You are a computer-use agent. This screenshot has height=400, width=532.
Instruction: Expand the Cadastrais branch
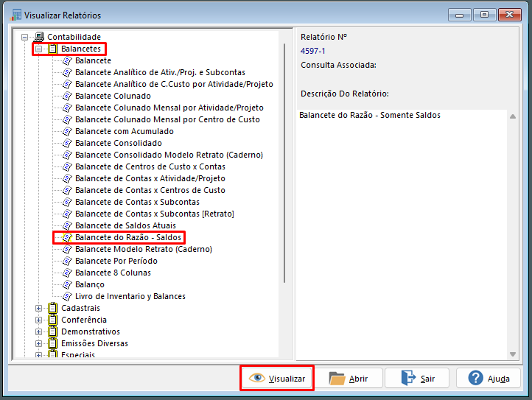(38, 309)
